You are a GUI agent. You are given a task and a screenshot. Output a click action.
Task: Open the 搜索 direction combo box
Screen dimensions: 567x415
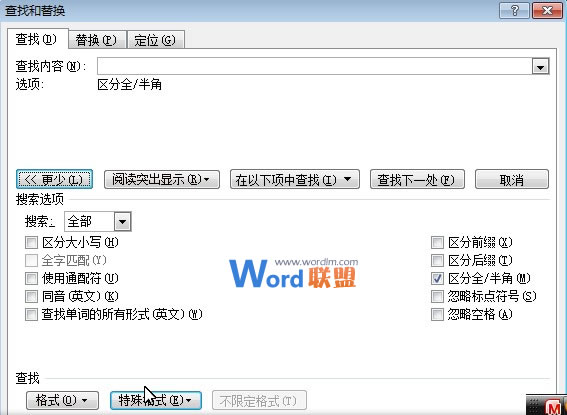coord(98,221)
